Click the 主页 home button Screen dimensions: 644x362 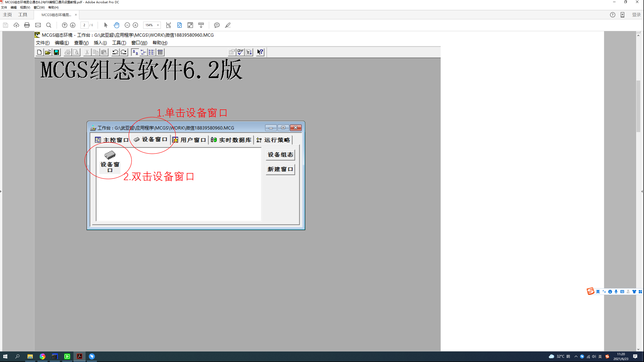(7, 15)
